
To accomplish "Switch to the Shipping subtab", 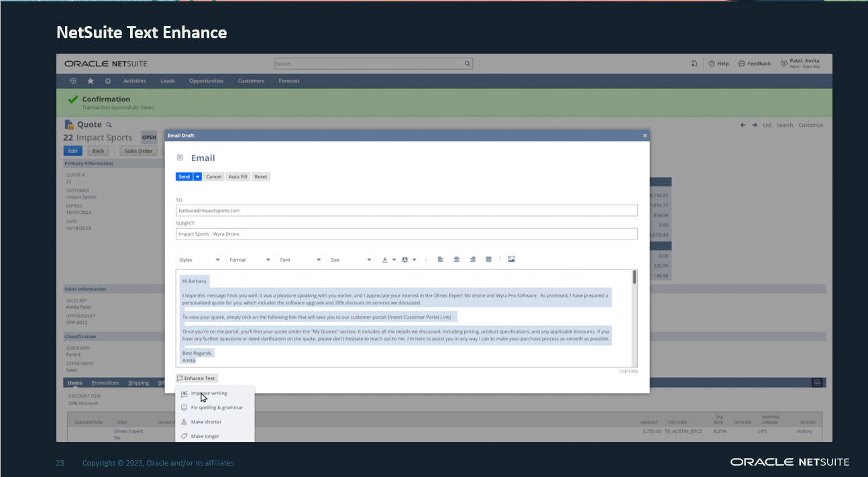I will point(139,383).
